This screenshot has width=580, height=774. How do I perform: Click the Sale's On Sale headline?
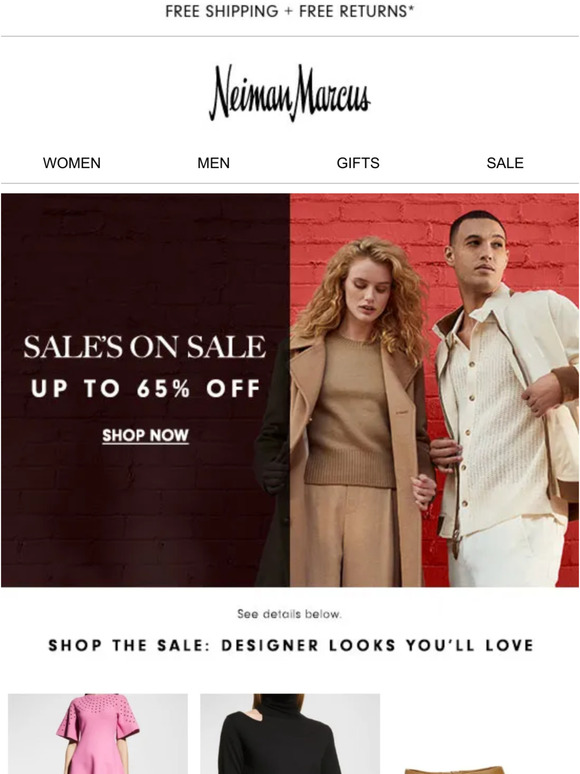click(x=145, y=347)
